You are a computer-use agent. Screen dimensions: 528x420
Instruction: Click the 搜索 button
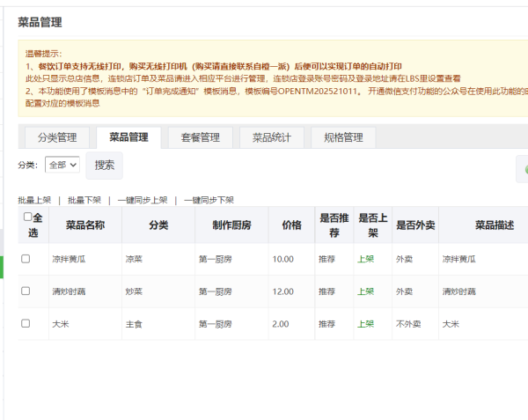105,165
